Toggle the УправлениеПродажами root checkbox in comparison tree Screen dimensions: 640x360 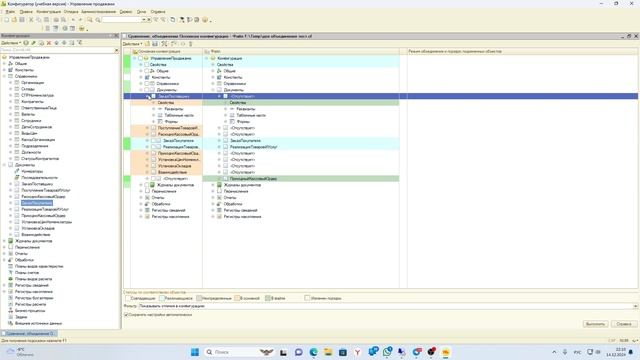coord(140,58)
